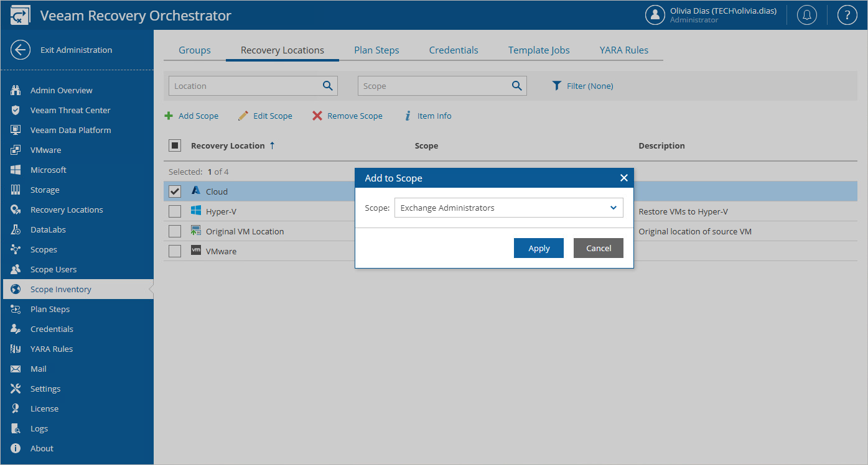This screenshot has width=868, height=465.
Task: Click the Logs sidebar icon
Action: click(x=16, y=428)
